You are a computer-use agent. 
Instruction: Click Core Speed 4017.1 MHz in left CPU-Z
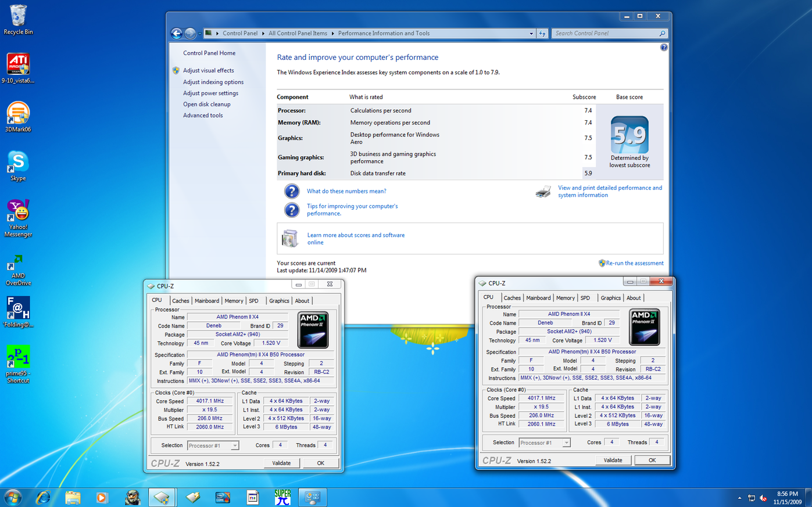coord(210,401)
